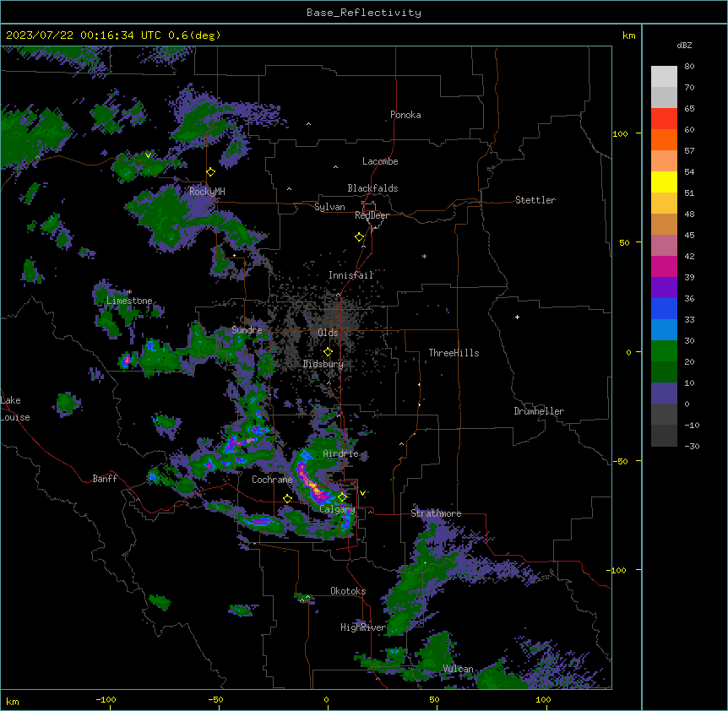Click the white asterisk marker east of Innisfail

424,256
